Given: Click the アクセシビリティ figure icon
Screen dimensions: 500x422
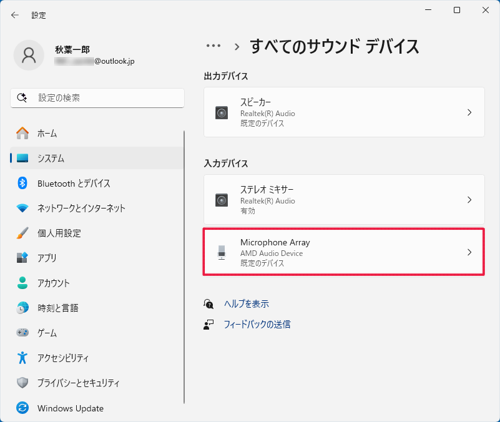Looking at the screenshot, I should pyautogui.click(x=22, y=357).
